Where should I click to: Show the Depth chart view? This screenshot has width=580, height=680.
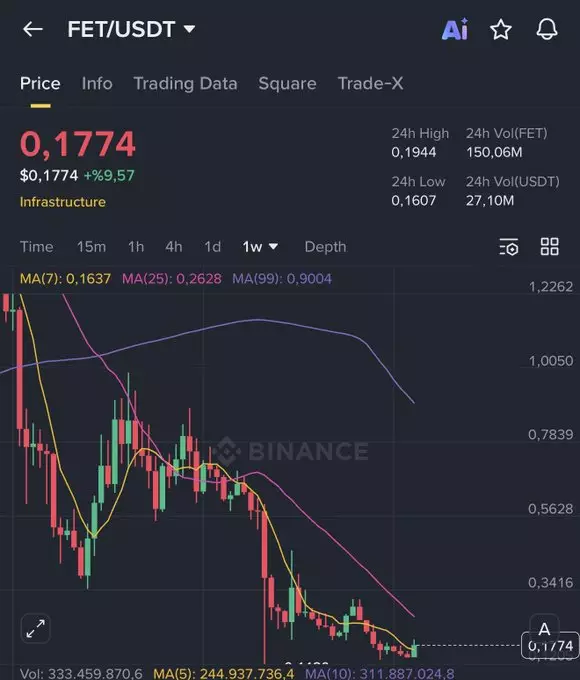[325, 247]
